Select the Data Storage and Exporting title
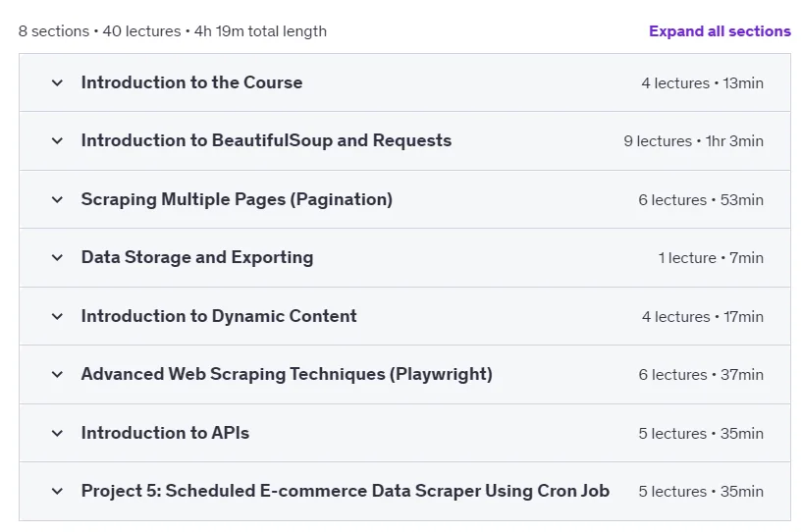Screen dimensions: 802x532 pyautogui.click(x=197, y=257)
